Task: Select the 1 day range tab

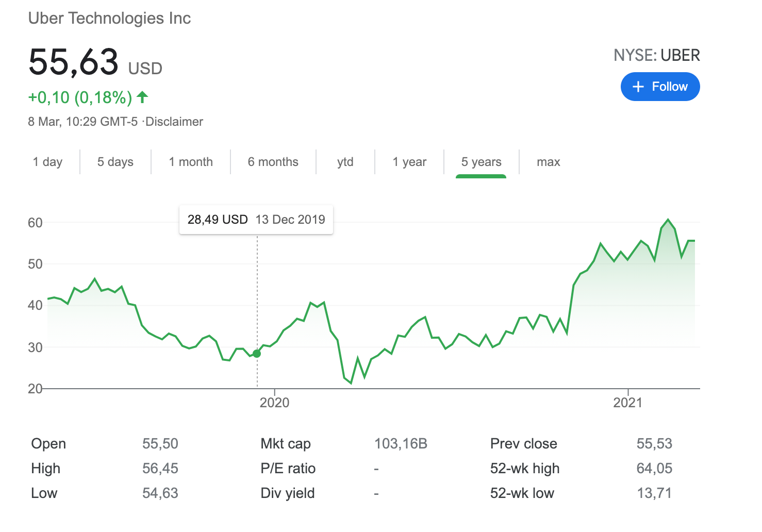Action: pyautogui.click(x=47, y=162)
